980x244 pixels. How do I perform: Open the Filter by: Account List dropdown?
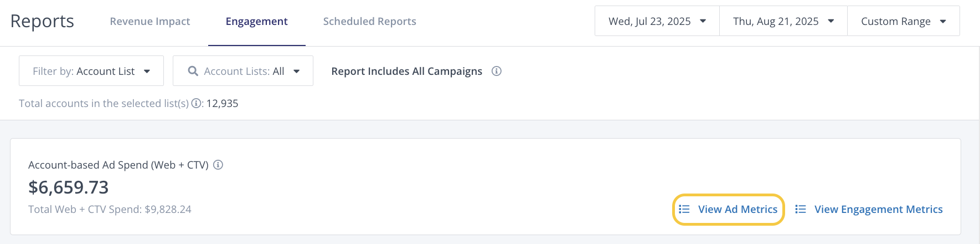pos(91,71)
